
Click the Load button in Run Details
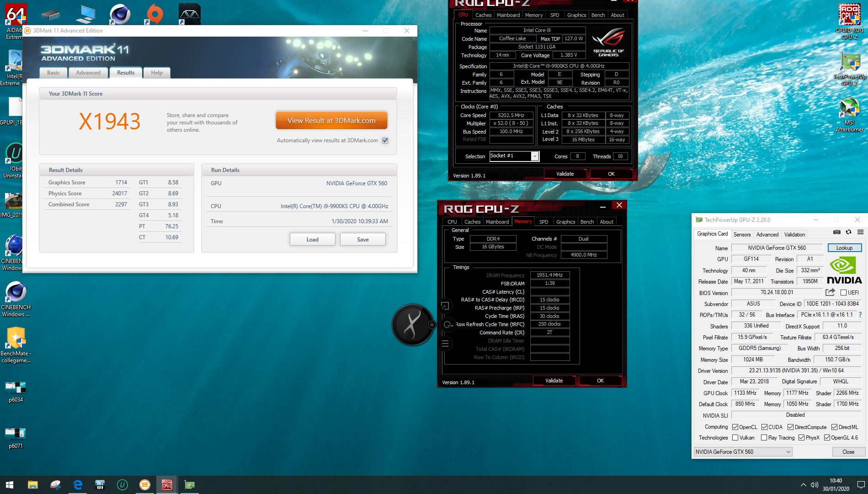[x=313, y=239]
